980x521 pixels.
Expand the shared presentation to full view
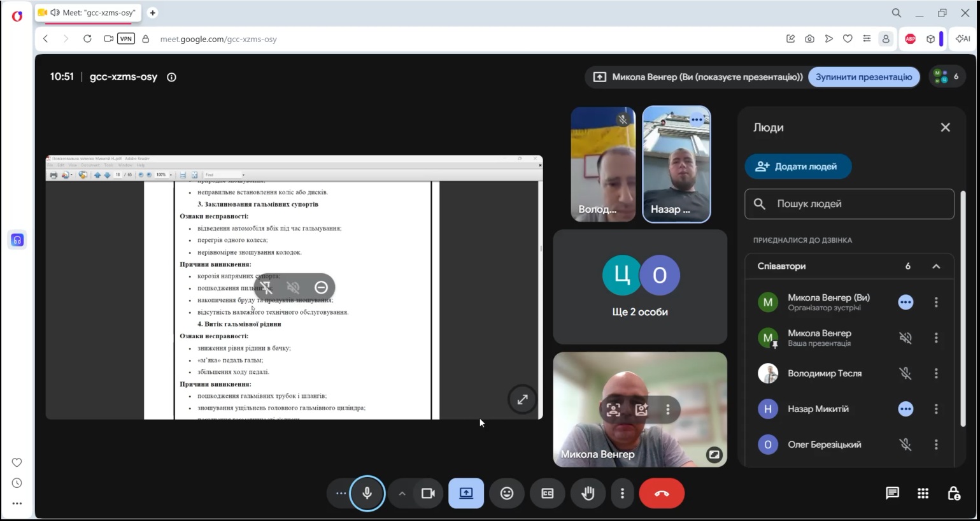522,399
